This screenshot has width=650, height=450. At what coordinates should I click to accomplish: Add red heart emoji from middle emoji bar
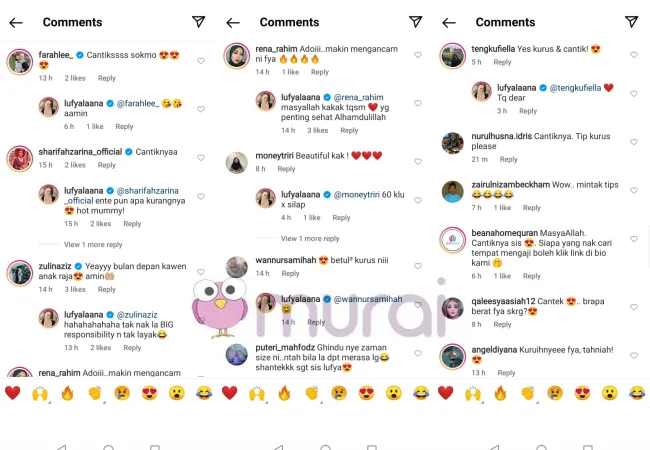(x=229, y=393)
